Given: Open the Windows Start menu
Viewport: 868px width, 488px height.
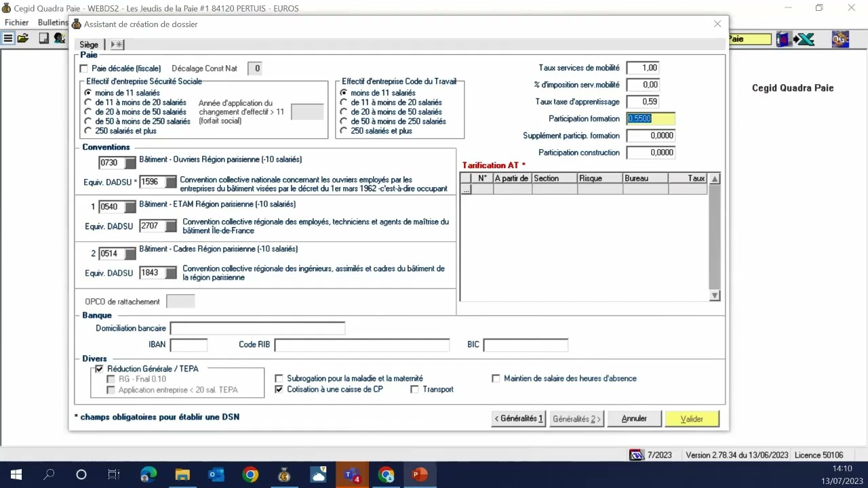Looking at the screenshot, I should coord(16,474).
